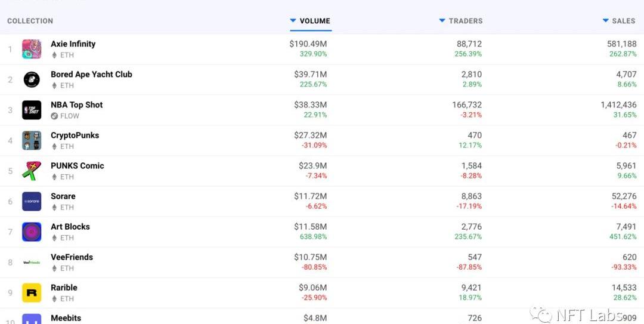Click the Meebits collection icon
The height and width of the screenshot is (324, 644).
32,319
